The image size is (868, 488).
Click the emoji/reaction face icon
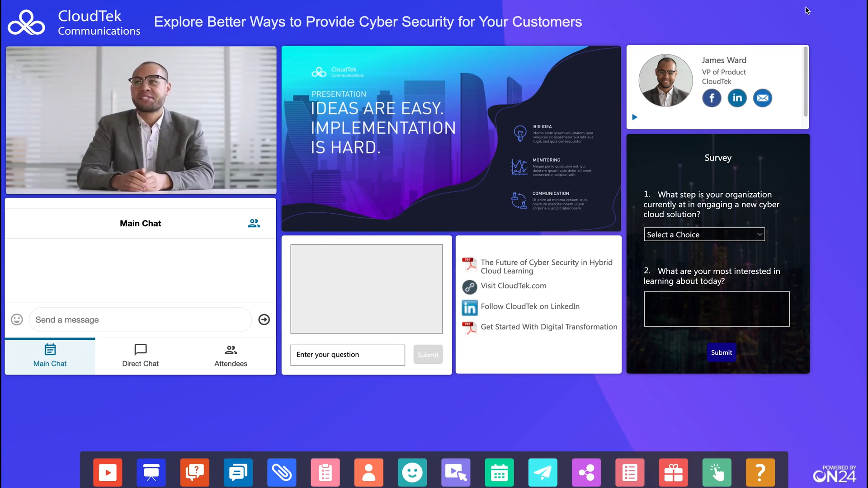pyautogui.click(x=413, y=472)
